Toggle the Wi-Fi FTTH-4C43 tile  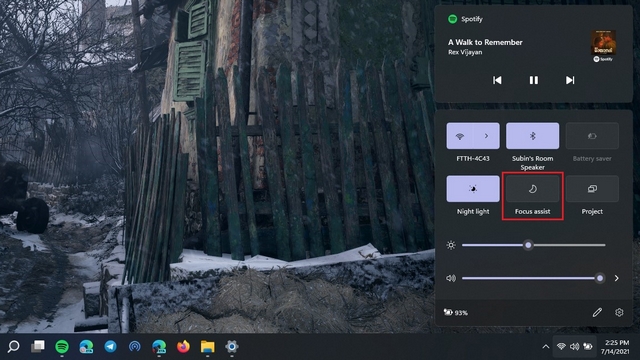coord(460,136)
